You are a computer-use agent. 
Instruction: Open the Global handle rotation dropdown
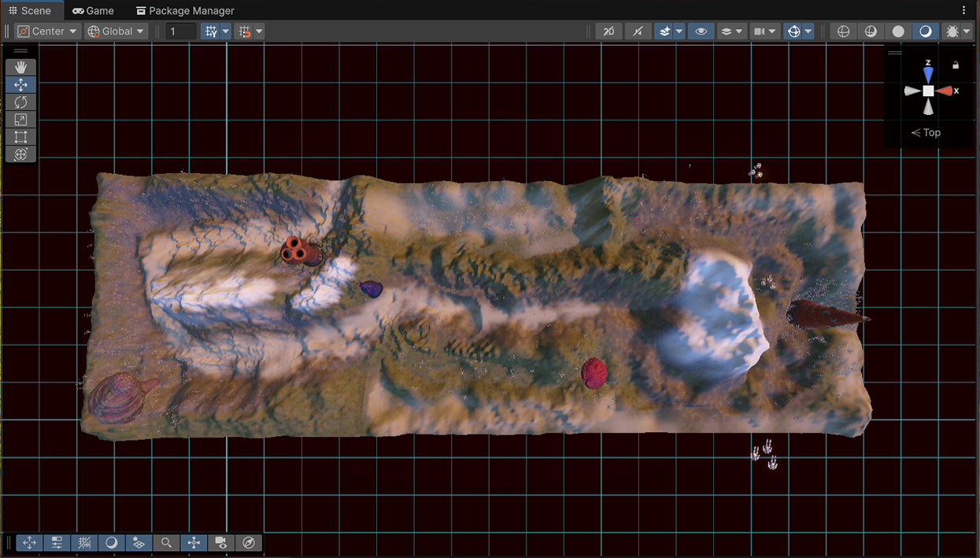(116, 31)
